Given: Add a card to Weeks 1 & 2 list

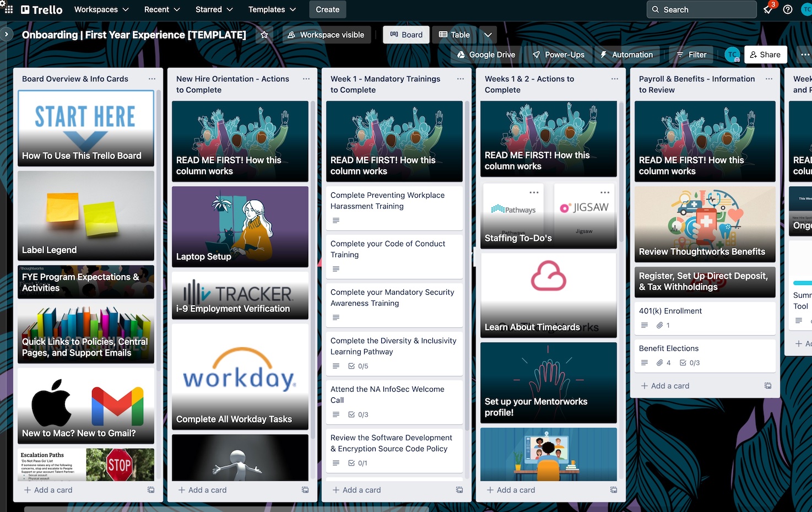Looking at the screenshot, I should click(x=511, y=490).
